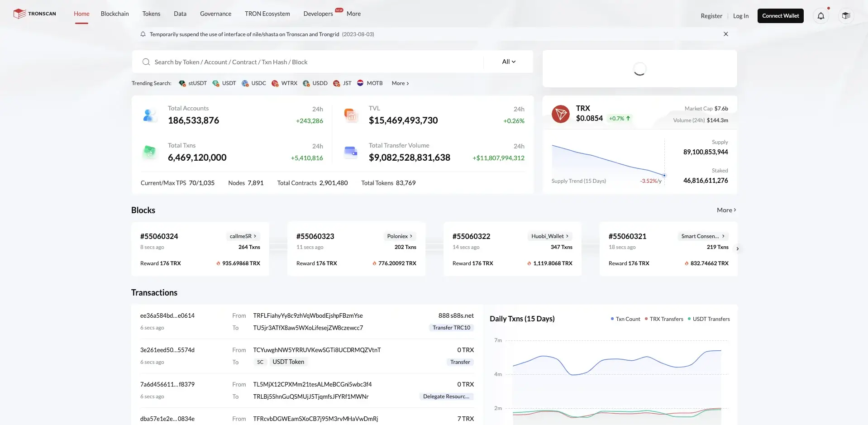This screenshot has height=425, width=868.
Task: Open transaction 7a6d456611...f8379
Action: [167, 384]
